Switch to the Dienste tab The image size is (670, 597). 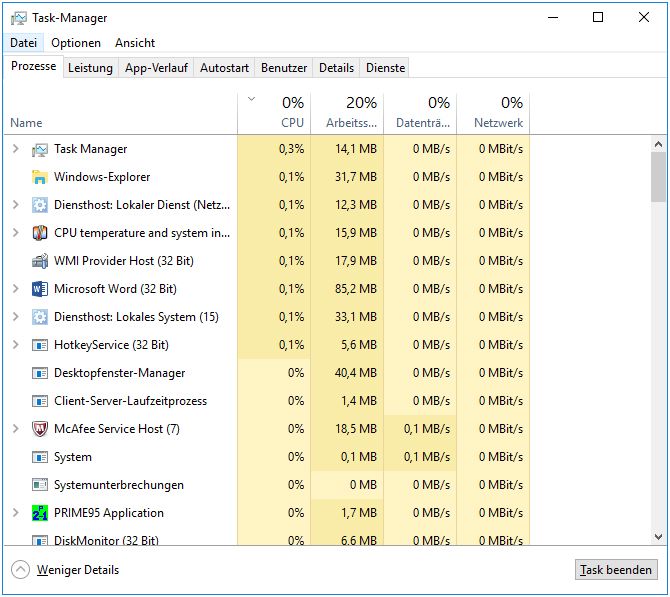385,68
